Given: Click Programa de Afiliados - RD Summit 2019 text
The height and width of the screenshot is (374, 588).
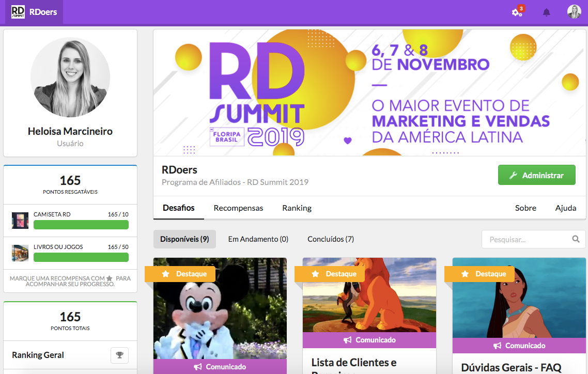Looking at the screenshot, I should click(235, 182).
